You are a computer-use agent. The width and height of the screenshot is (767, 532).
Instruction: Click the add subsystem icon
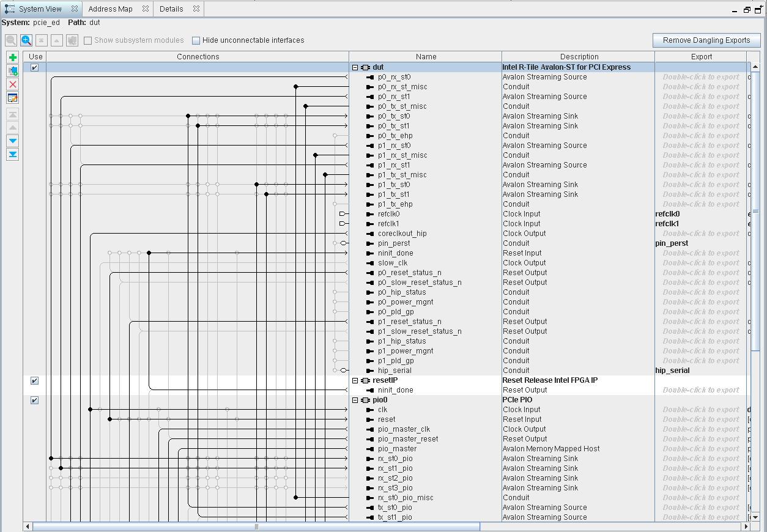click(x=13, y=71)
